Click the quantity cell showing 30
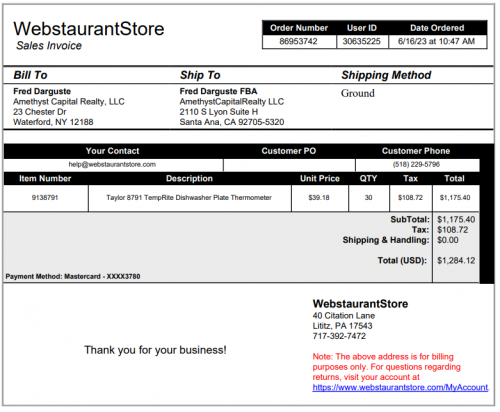This screenshot has width=500, height=412. pyautogui.click(x=368, y=198)
